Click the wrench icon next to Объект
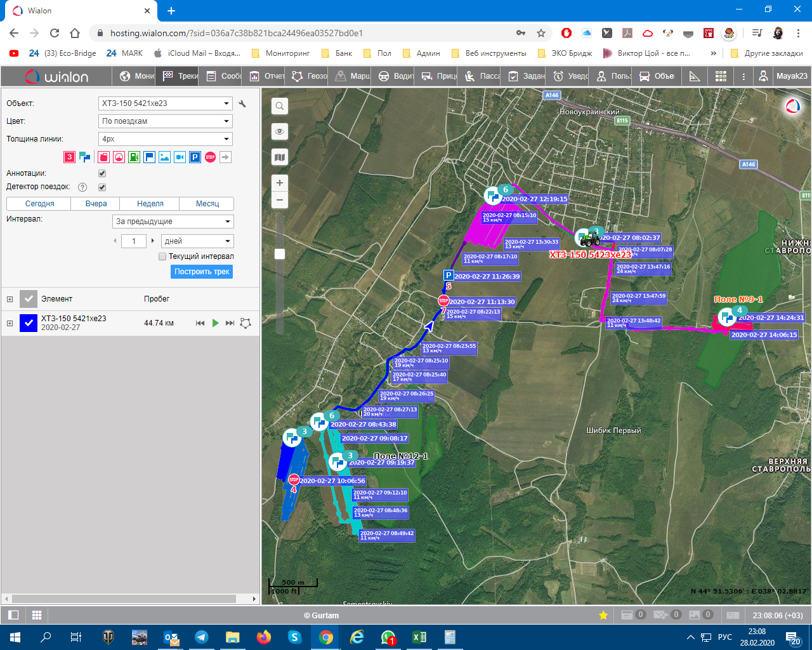 (x=242, y=103)
